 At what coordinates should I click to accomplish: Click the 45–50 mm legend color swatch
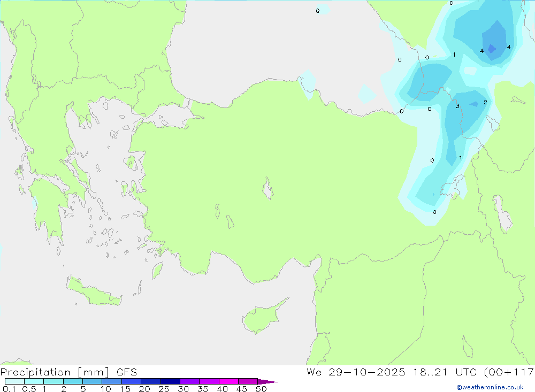coord(248,381)
